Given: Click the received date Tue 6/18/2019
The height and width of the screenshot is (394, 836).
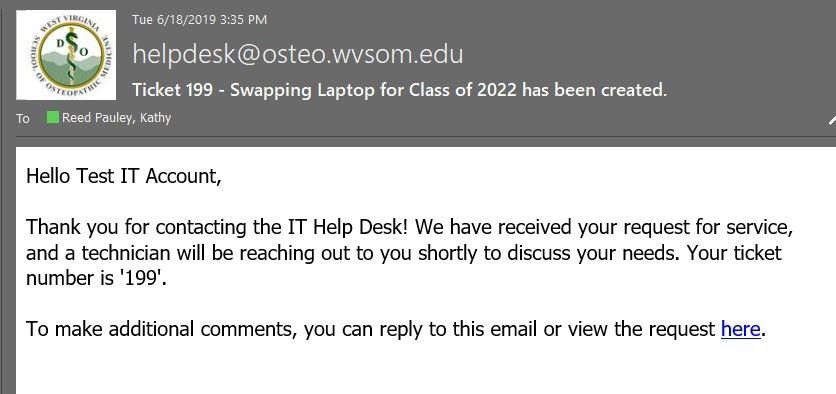Looking at the screenshot, I should (x=174, y=20).
